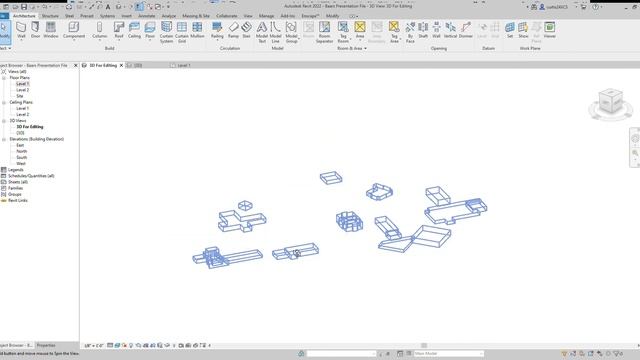Viewport: 640px width, 360px height.
Task: Collapse the Floor Plans tree node
Action: [x=4, y=78]
